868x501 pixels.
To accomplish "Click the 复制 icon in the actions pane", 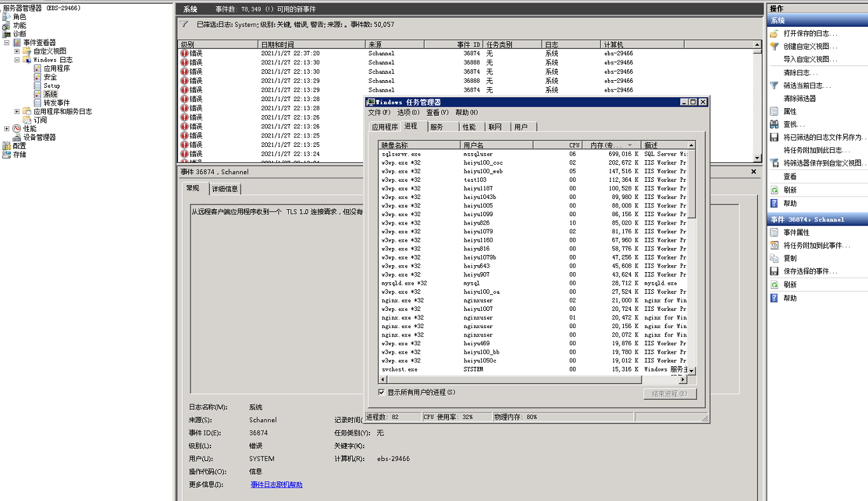I will [x=774, y=258].
